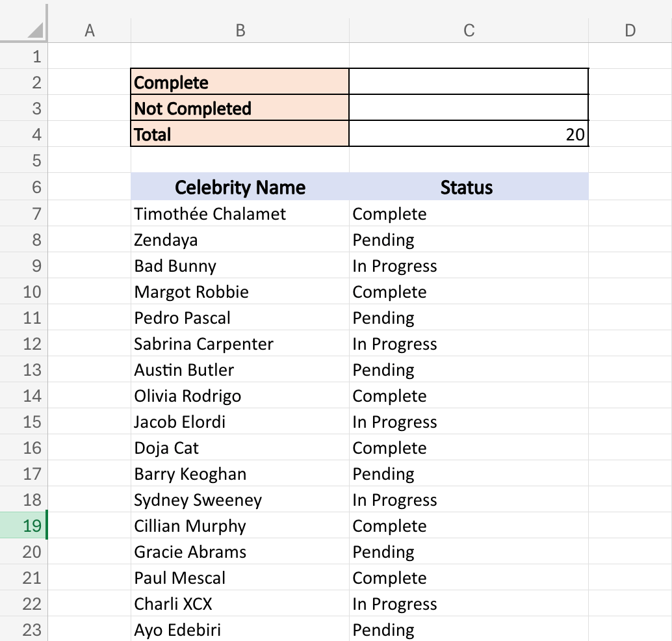Click the Doja Cat cell
Viewport: 672px width, 641px height.
(x=240, y=448)
